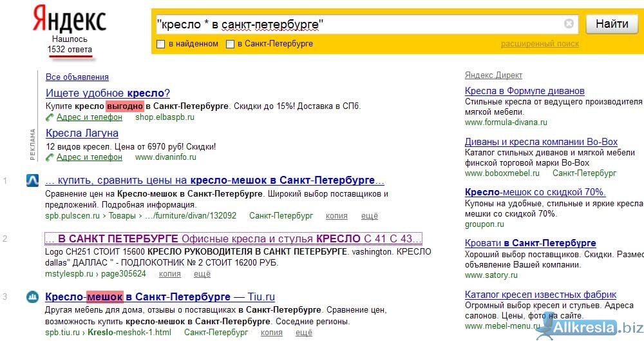
Task: Click the Tiu.ru favicon beside result 3
Action: click(x=32, y=297)
